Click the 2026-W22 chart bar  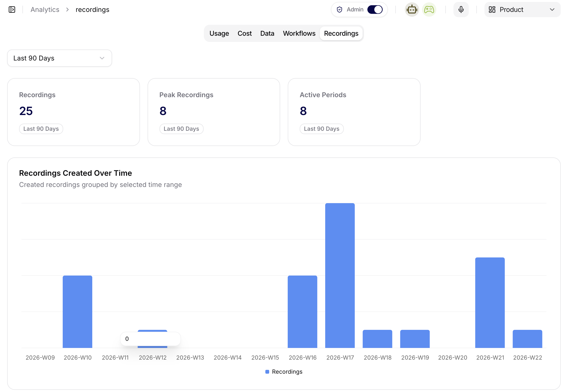coord(527,339)
